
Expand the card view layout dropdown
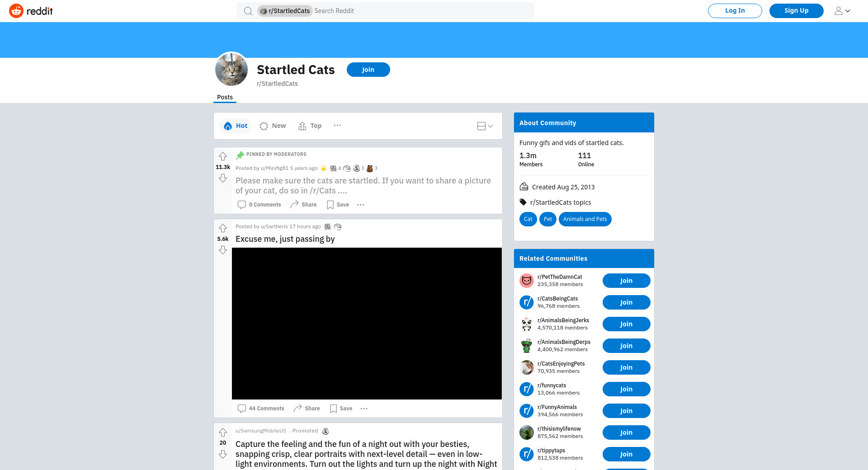[x=485, y=126]
